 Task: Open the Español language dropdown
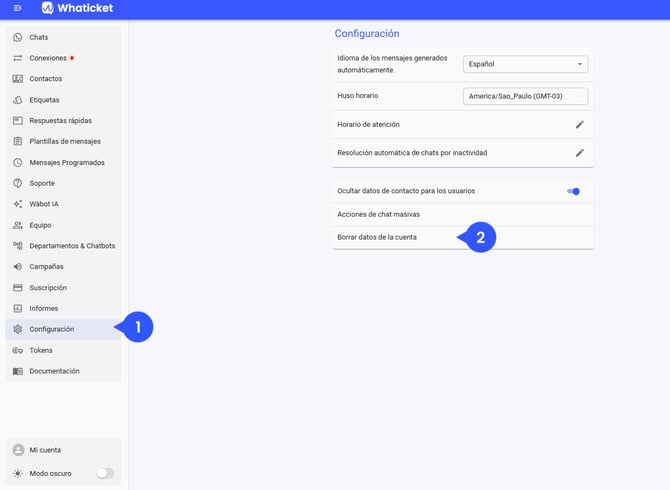click(x=525, y=64)
